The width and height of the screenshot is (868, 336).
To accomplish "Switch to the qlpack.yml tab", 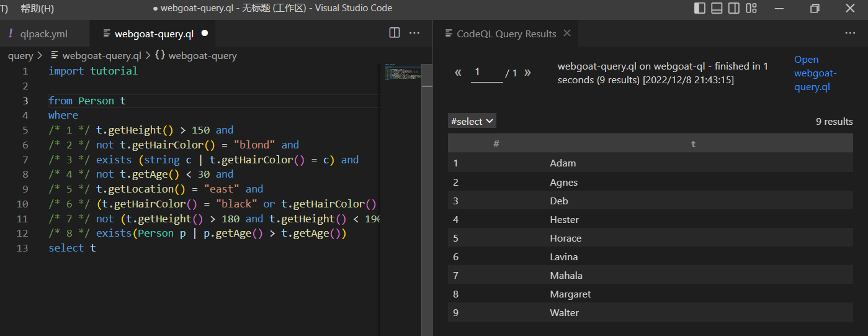I will click(x=45, y=34).
